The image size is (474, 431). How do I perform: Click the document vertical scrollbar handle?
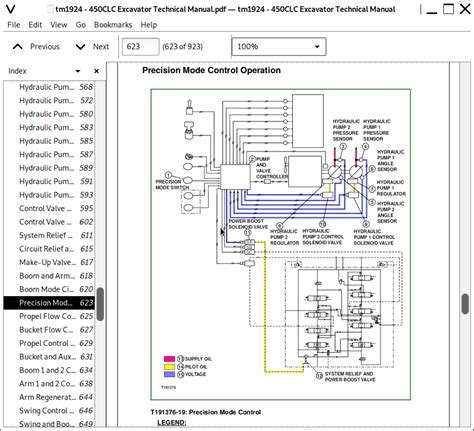point(465,304)
